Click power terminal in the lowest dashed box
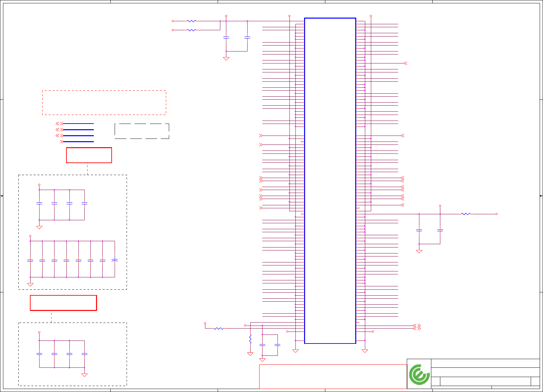Screen dimensions: 543x392 [x=39, y=333]
